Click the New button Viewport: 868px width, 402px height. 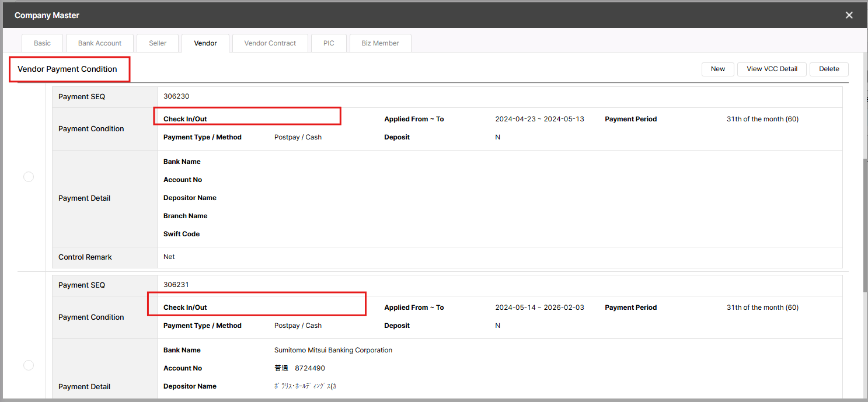click(717, 69)
